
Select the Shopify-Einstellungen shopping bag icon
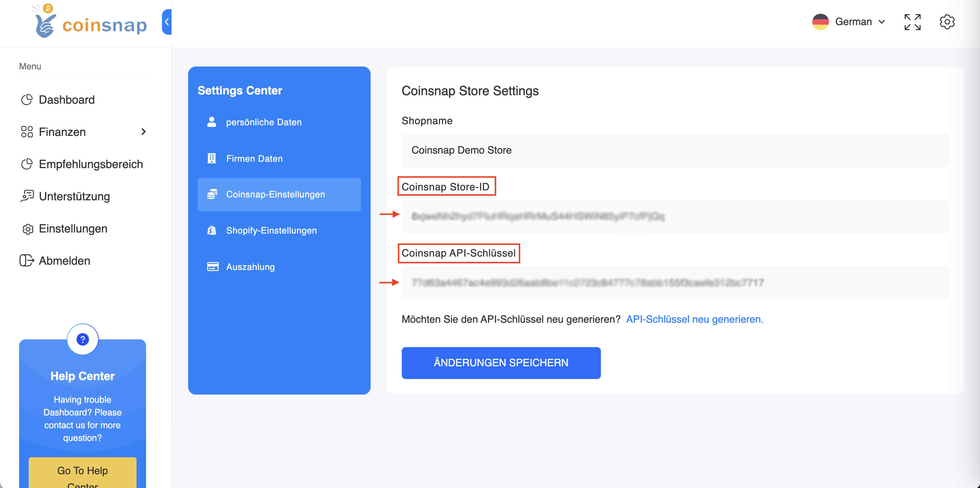click(211, 230)
